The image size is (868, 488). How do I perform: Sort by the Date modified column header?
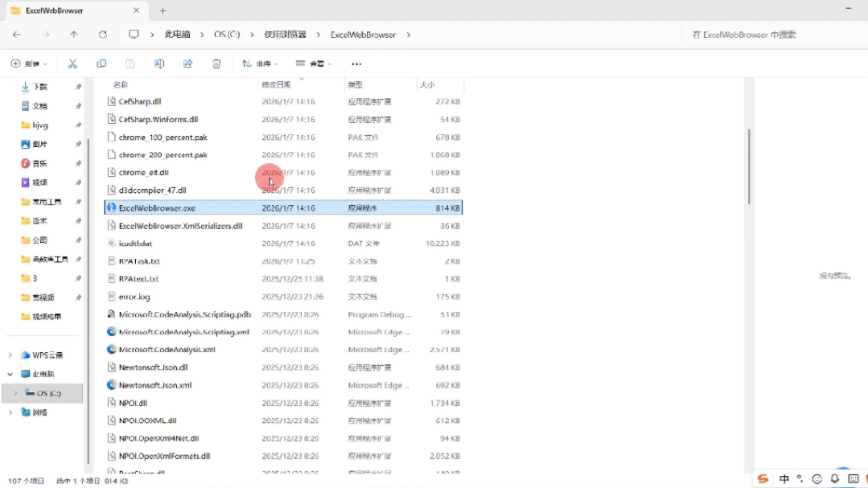click(x=276, y=84)
